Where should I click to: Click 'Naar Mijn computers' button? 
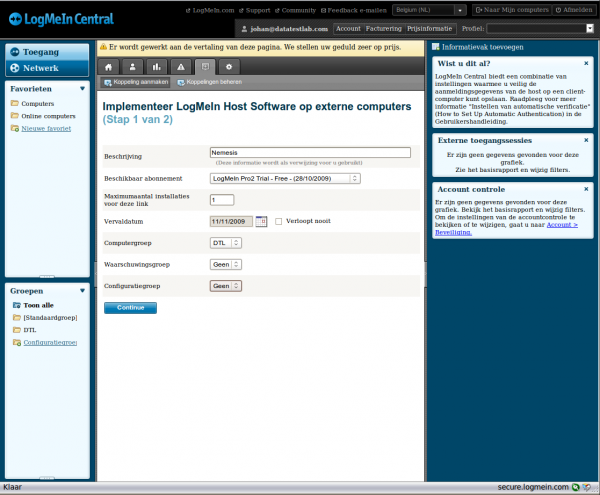[x=512, y=10]
